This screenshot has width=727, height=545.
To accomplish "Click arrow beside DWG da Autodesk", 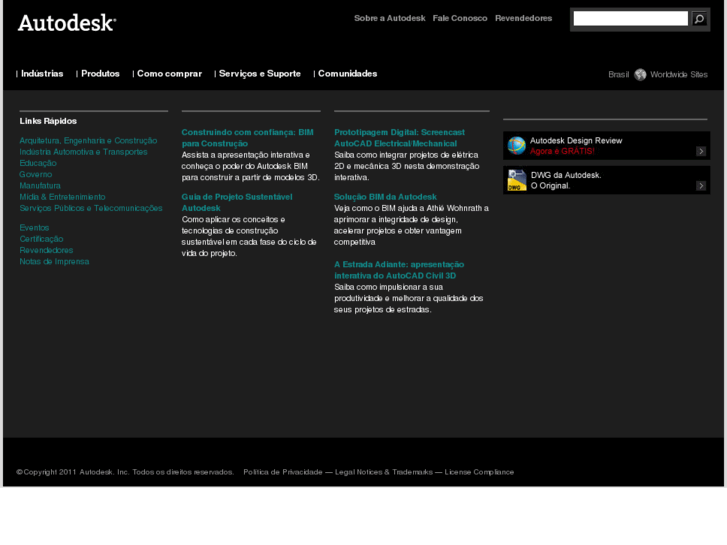I will click(x=701, y=186).
